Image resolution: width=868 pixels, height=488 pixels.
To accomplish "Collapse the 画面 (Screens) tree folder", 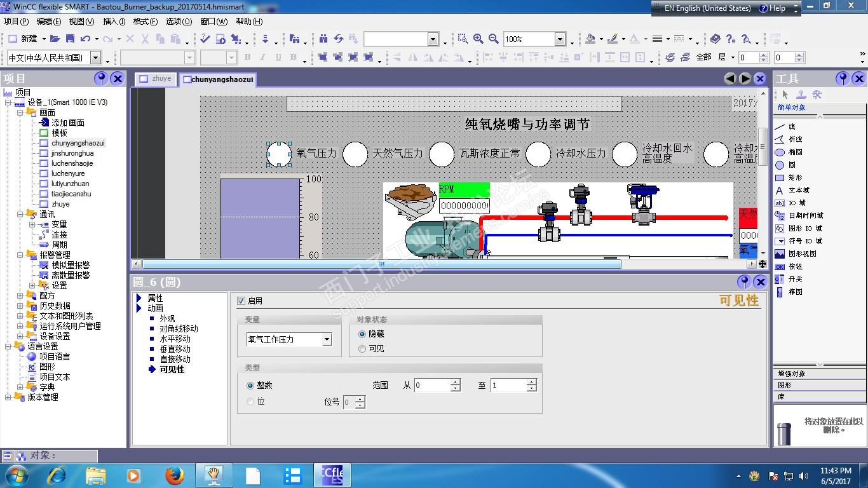I will [x=20, y=112].
